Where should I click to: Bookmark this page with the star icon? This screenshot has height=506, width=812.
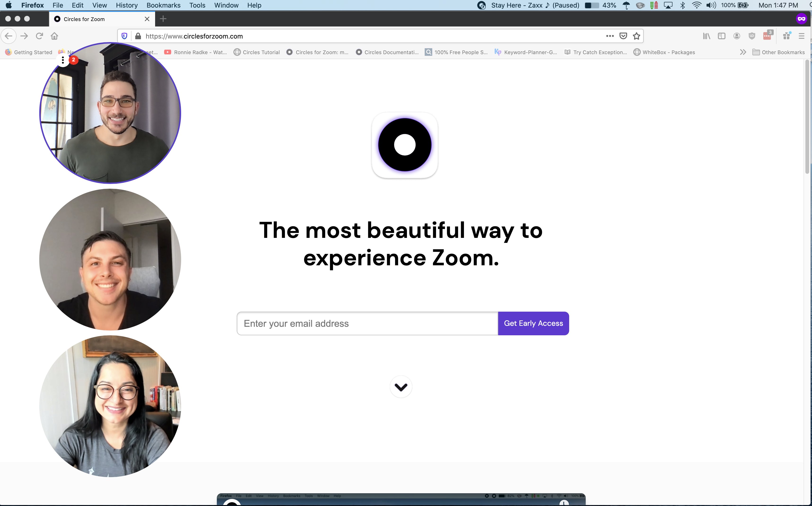(x=636, y=36)
